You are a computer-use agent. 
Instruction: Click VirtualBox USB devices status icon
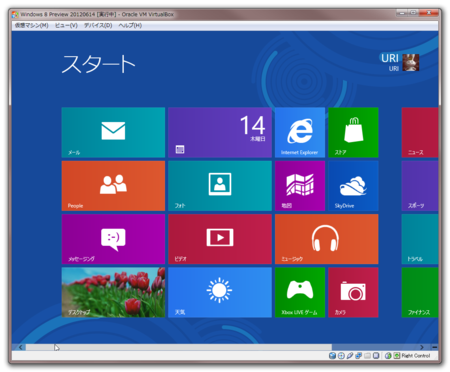350,356
